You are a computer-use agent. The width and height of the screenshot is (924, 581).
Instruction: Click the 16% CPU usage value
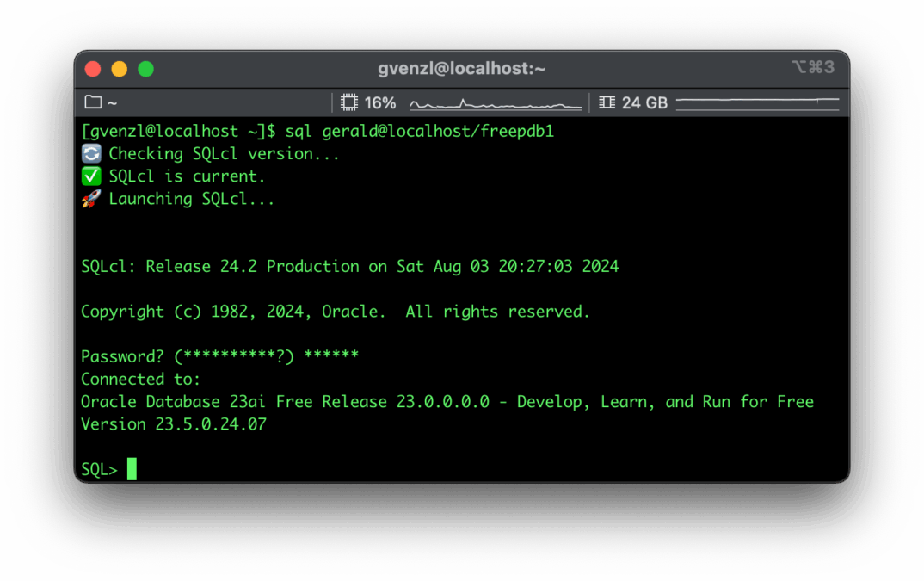pyautogui.click(x=380, y=102)
